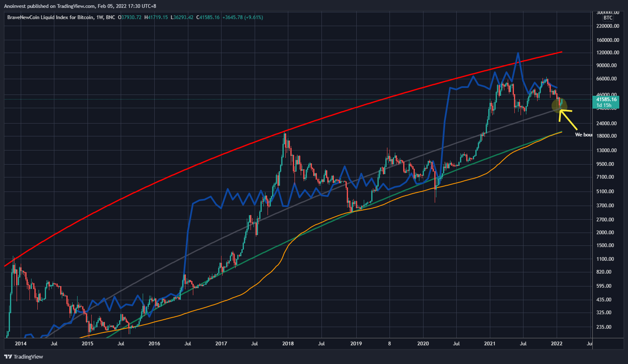The width and height of the screenshot is (628, 364).
Task: Click the 7100.00 price axis label
Action: [x=605, y=177]
